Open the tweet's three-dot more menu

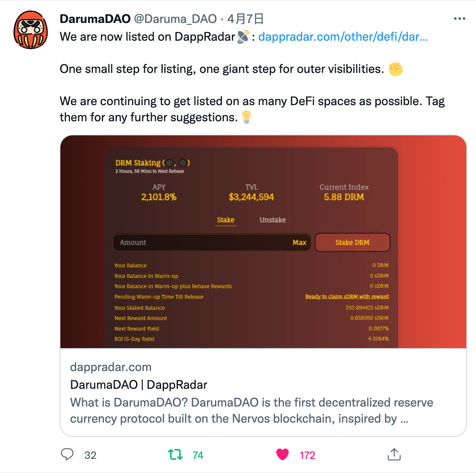(x=459, y=19)
